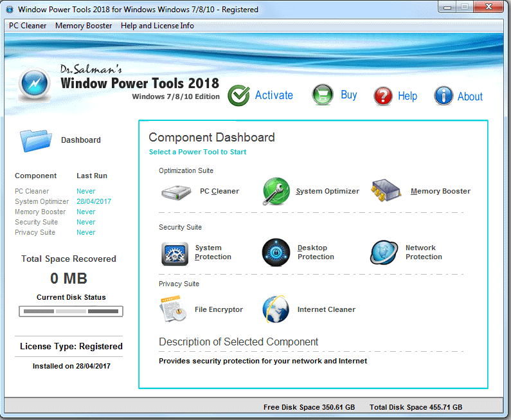
Task: Minimize the Window Power Tools window
Action: 447,7
